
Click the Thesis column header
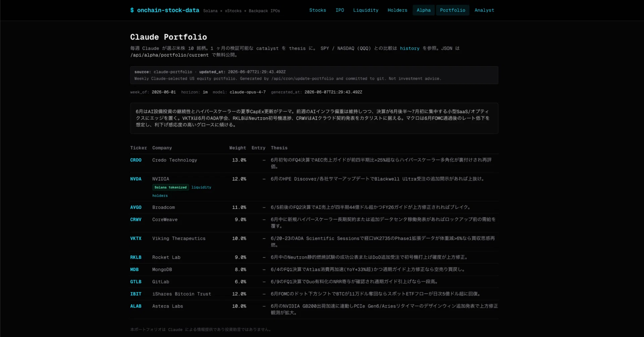(279, 148)
